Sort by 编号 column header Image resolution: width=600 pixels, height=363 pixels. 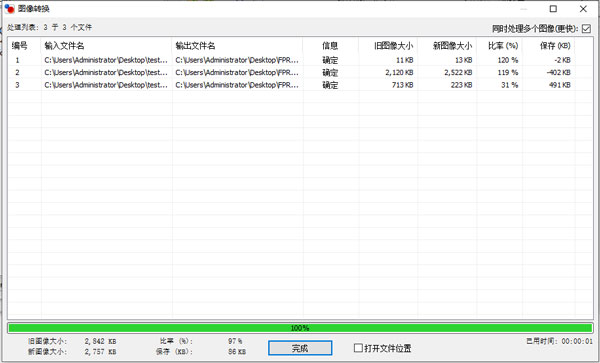pyautogui.click(x=20, y=46)
